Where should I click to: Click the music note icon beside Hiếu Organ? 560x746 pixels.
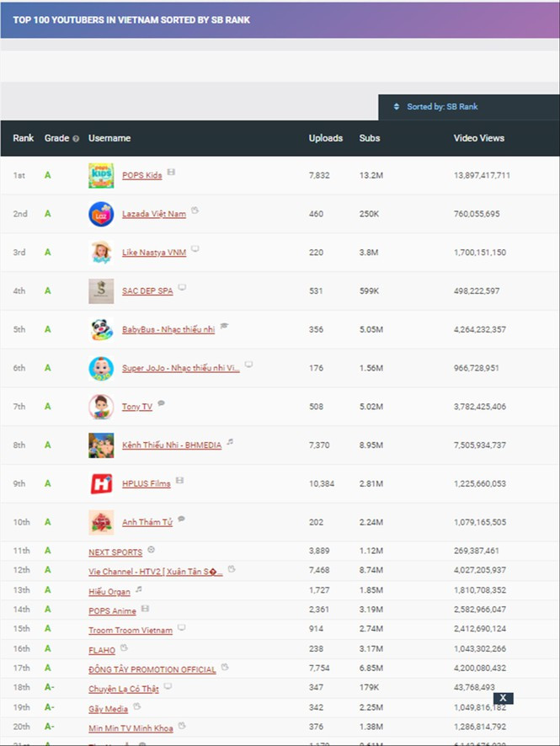point(139,589)
